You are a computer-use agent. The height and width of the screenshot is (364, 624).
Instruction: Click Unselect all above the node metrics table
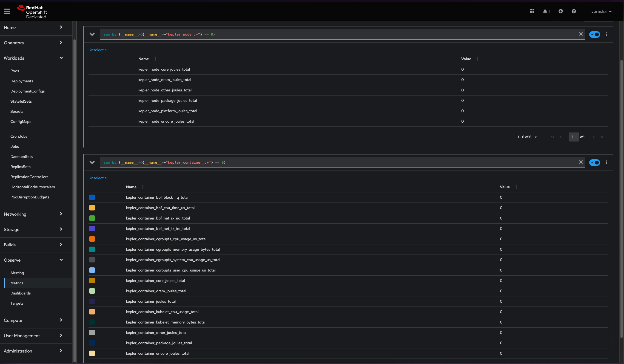point(98,50)
